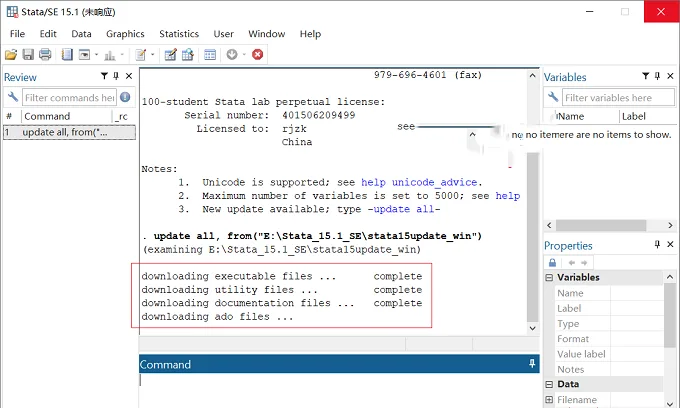
Task: Click the Print results toolbar icon
Action: coord(45,55)
